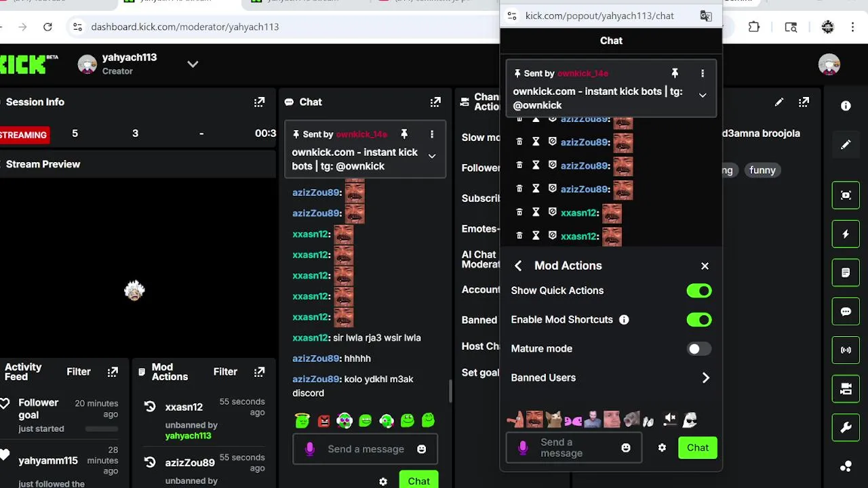Open Host Channel in Channel Actions

point(481,346)
